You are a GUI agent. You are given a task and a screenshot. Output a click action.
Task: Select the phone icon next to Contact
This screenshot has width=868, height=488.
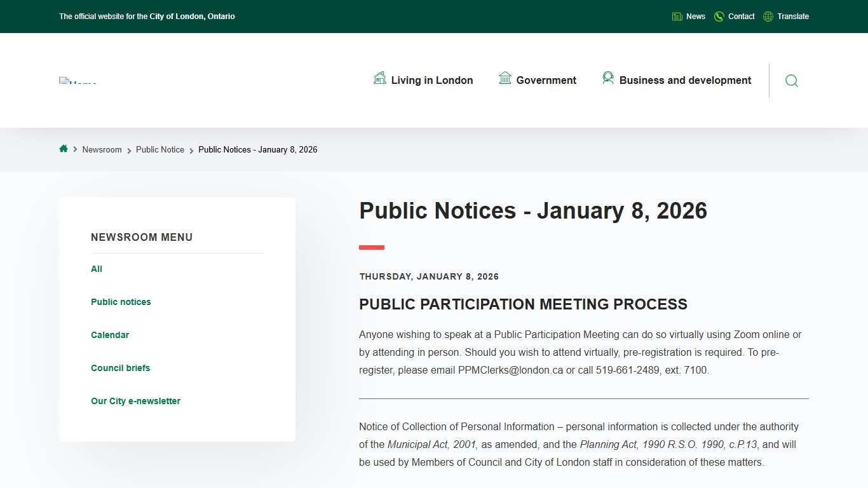[x=719, y=16]
